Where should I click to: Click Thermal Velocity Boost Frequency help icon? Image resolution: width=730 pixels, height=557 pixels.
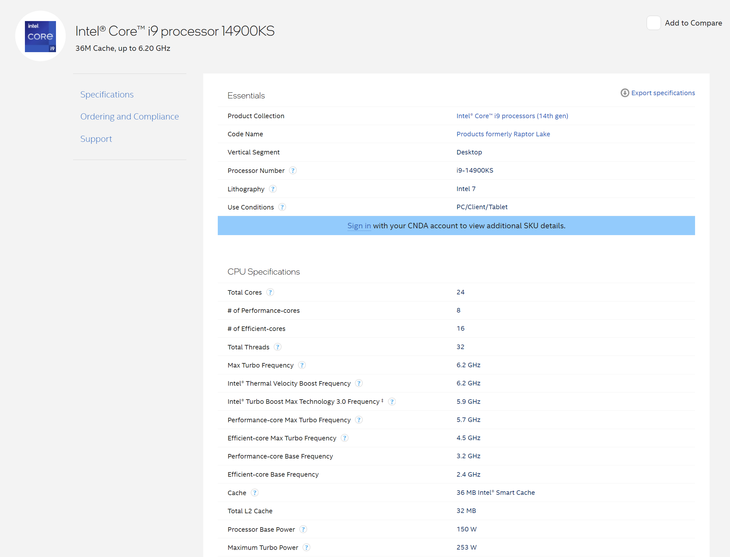pyautogui.click(x=359, y=384)
